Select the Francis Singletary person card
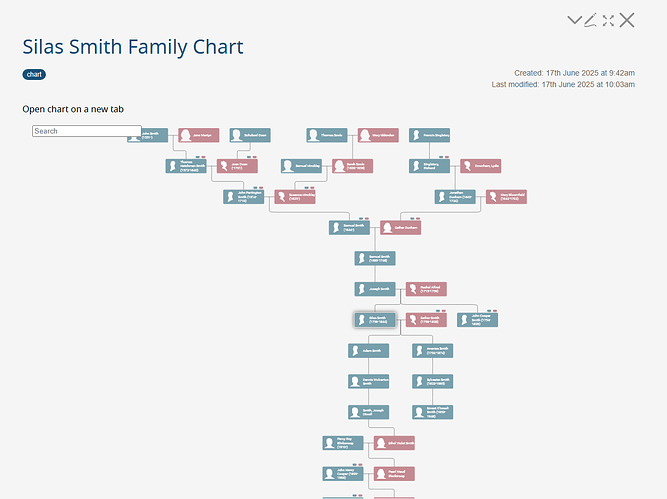Viewport: 667px width, 499px height. click(x=429, y=135)
